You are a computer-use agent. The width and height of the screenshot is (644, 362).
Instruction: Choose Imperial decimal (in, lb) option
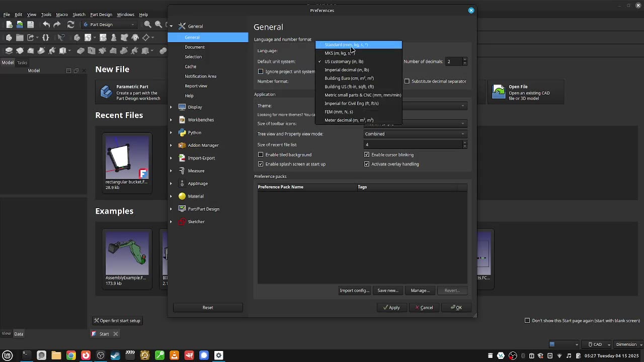pyautogui.click(x=358, y=70)
